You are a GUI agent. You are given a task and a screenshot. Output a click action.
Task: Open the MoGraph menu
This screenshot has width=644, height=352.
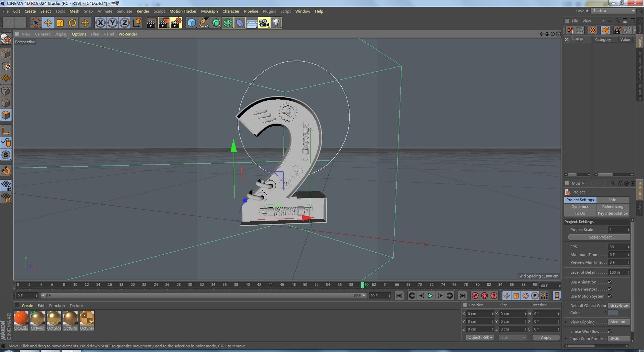pos(209,11)
